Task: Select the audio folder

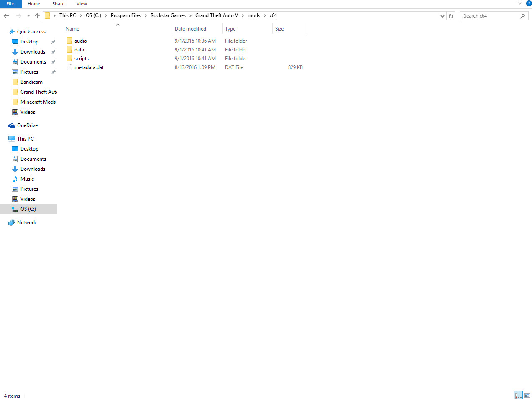Action: pyautogui.click(x=81, y=41)
